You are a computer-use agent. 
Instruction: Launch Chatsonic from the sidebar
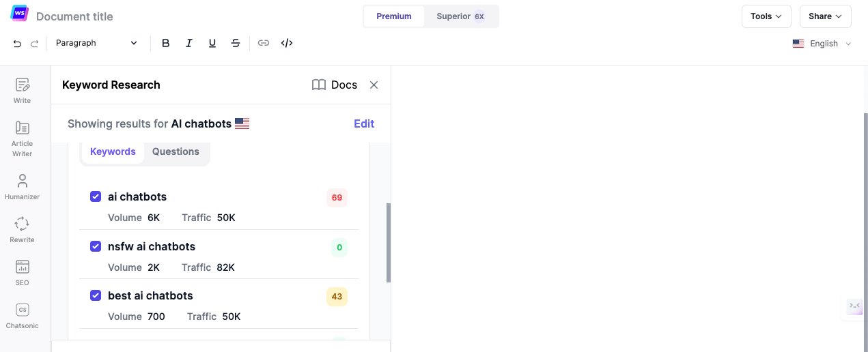[22, 316]
